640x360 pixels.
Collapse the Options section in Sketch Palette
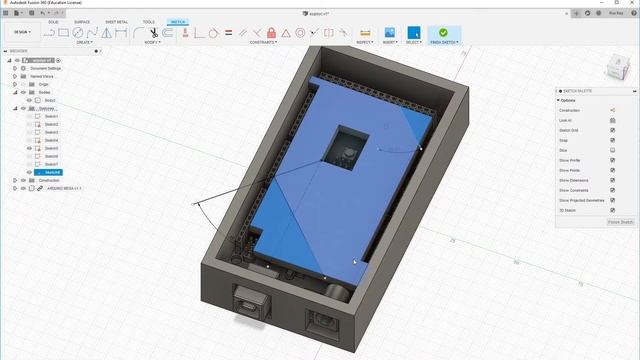coord(558,100)
